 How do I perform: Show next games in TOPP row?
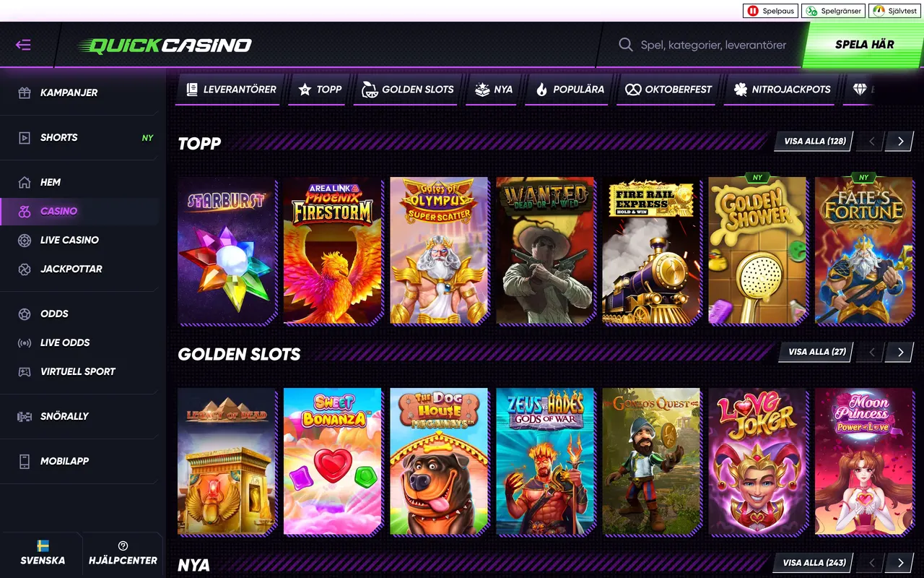(x=900, y=141)
